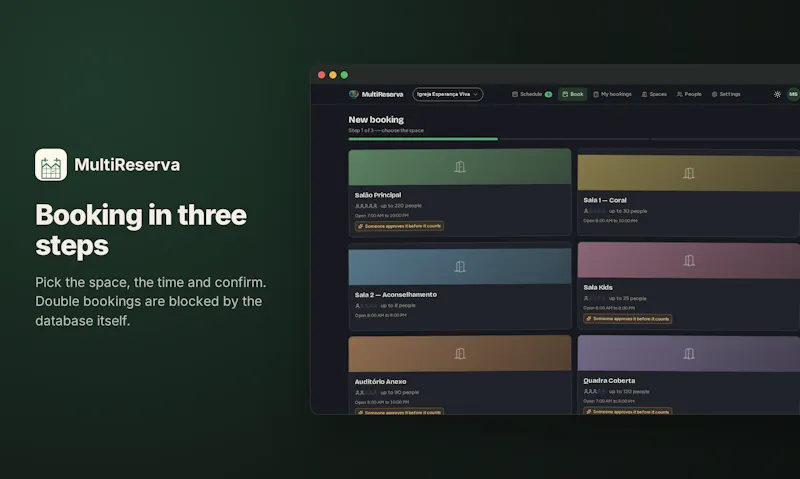Screen dimensions: 800x479
Task: Click door icon on Sala 2 — Aconselhamento card
Action: click(460, 266)
